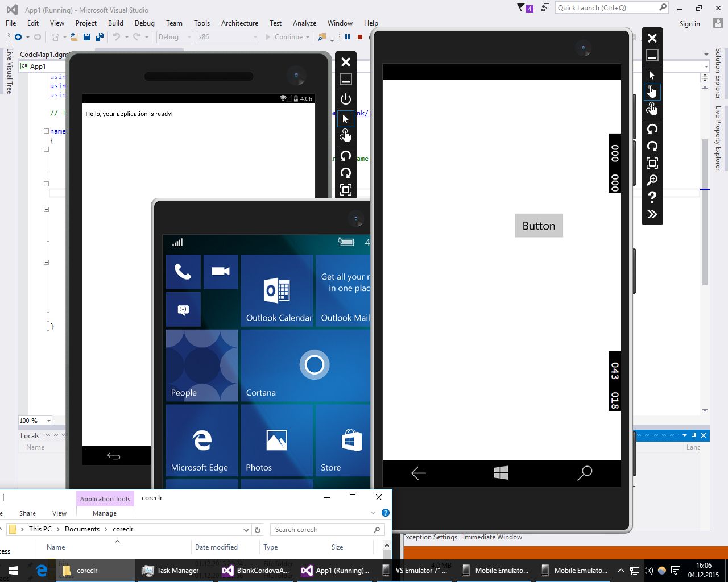
Task: Click the Button in the right emulator app
Action: pyautogui.click(x=539, y=226)
